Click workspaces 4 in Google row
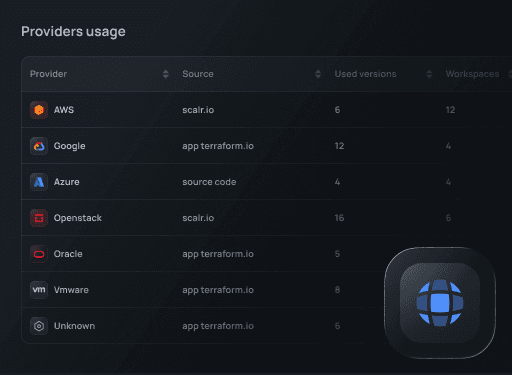Screen dimensions: 512x375 pyautogui.click(x=448, y=146)
